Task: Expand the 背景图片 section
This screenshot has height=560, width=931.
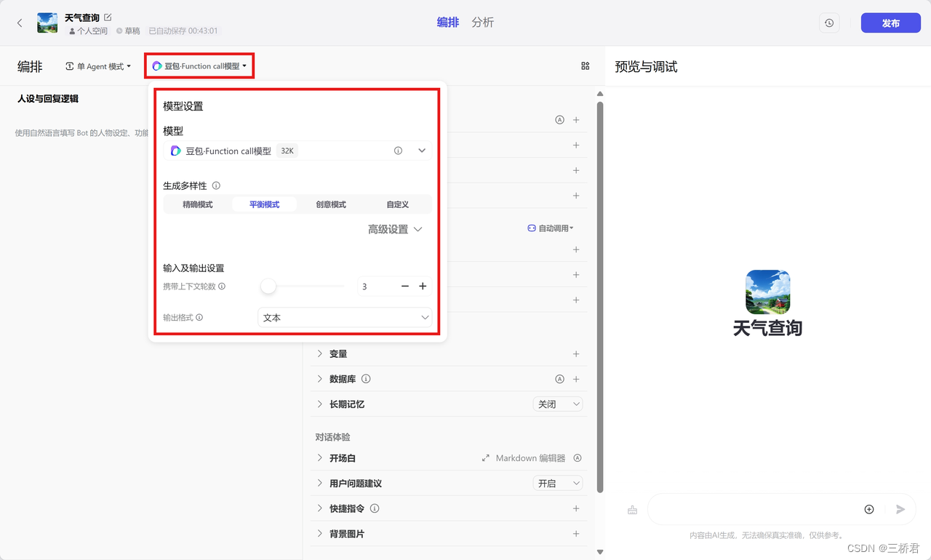Action: click(x=319, y=534)
